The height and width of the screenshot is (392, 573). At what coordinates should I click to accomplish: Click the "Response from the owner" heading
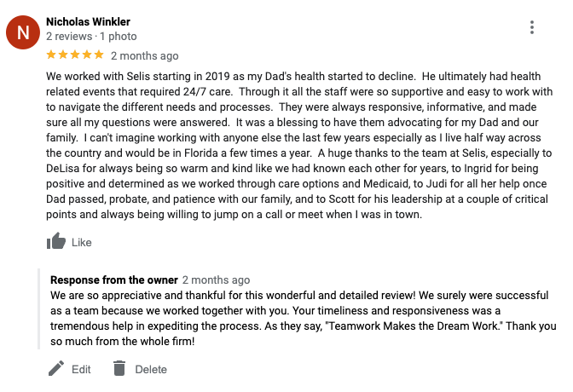114,280
